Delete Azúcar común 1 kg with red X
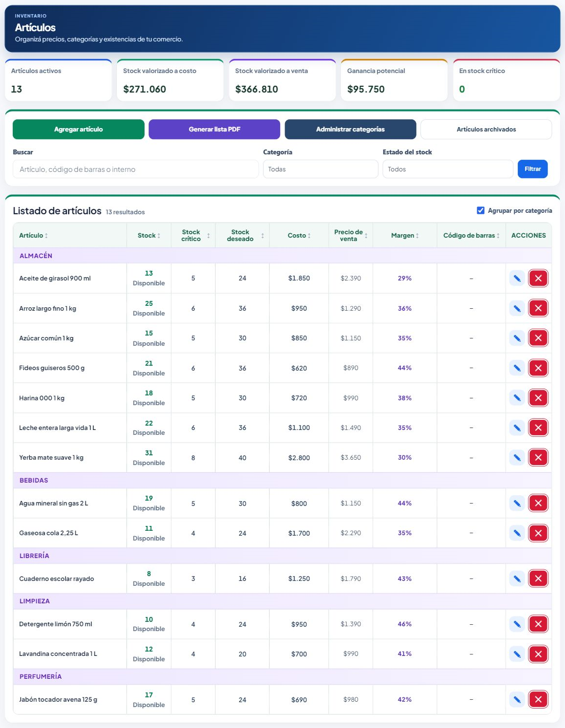The height and width of the screenshot is (728, 565). coord(538,338)
